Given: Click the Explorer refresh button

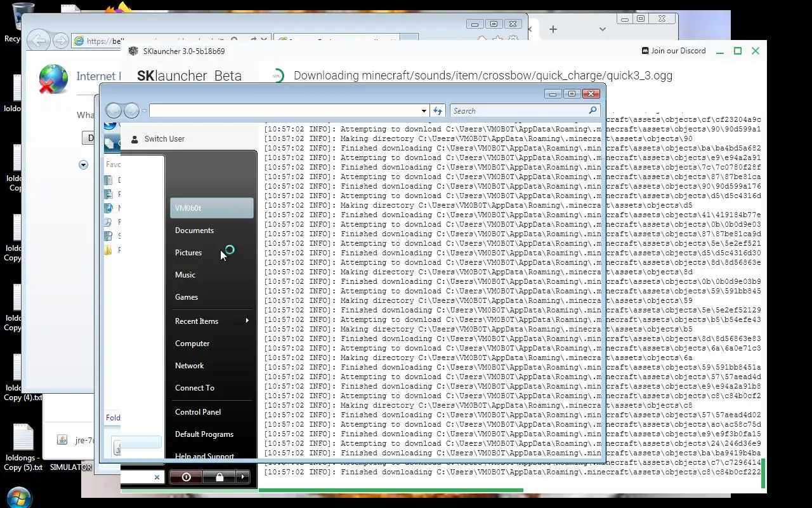Looking at the screenshot, I should pos(438,110).
